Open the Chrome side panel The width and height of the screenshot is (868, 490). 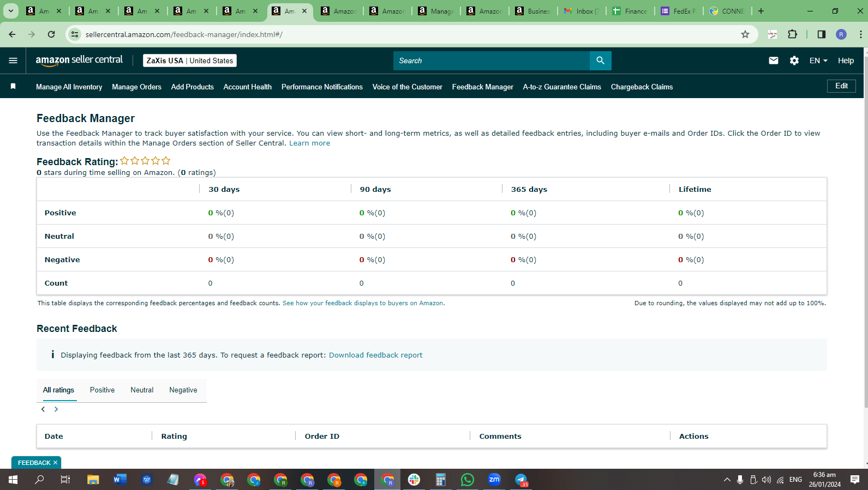(821, 34)
